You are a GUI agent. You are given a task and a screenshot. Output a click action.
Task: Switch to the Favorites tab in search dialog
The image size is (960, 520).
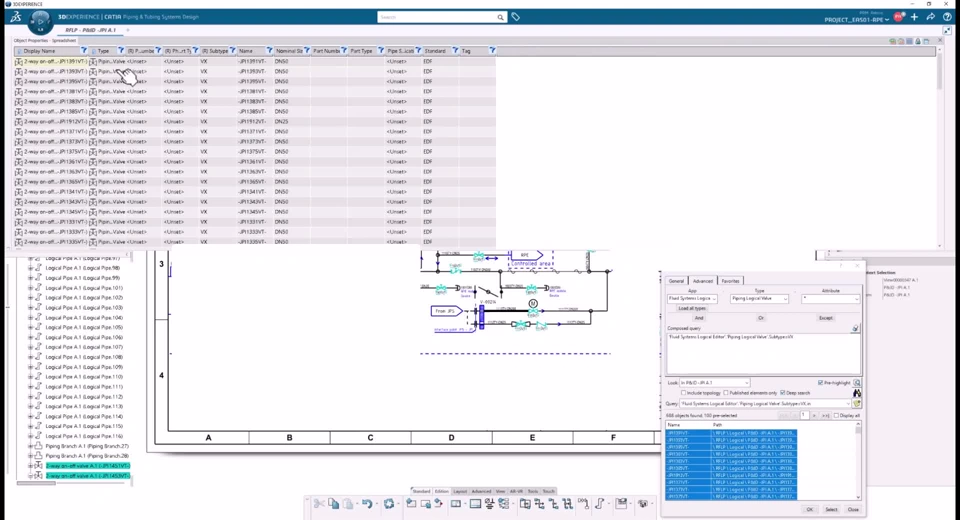coord(730,281)
